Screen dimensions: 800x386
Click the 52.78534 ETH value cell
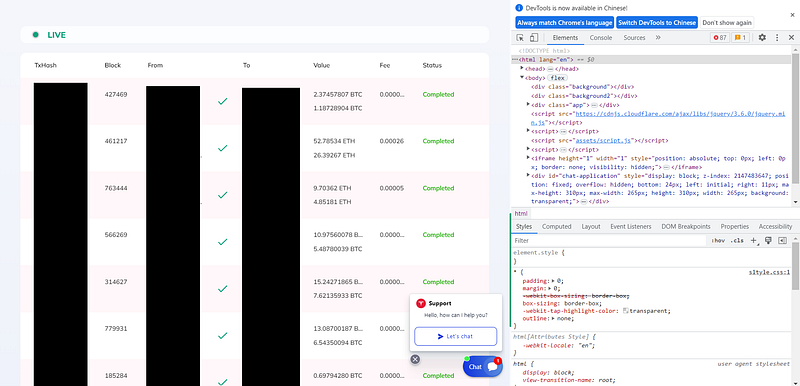coord(334,141)
